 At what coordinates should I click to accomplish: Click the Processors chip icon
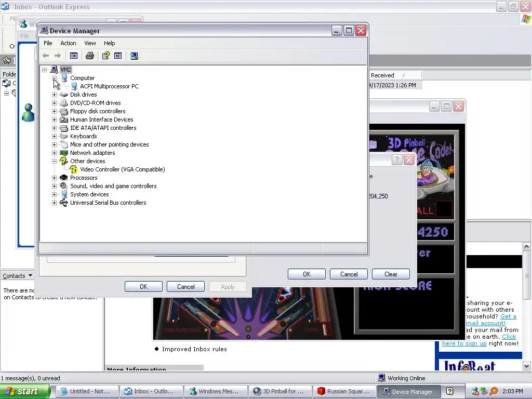(x=64, y=178)
